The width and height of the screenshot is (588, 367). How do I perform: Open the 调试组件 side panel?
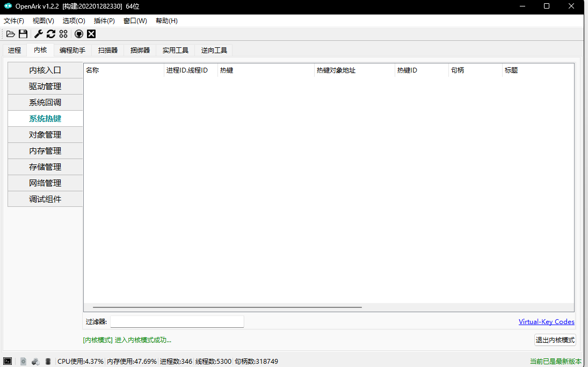tap(45, 199)
